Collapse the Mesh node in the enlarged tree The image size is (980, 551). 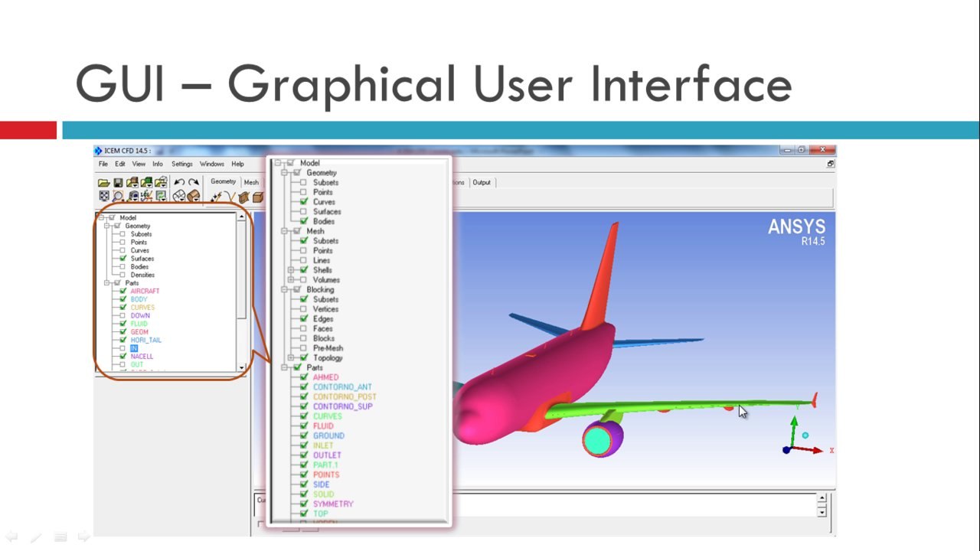[284, 231]
